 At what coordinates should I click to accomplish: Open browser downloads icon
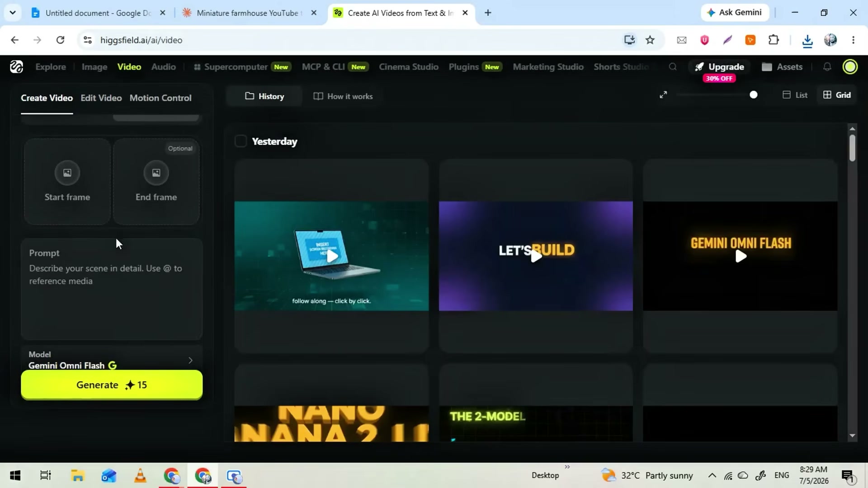pos(807,41)
